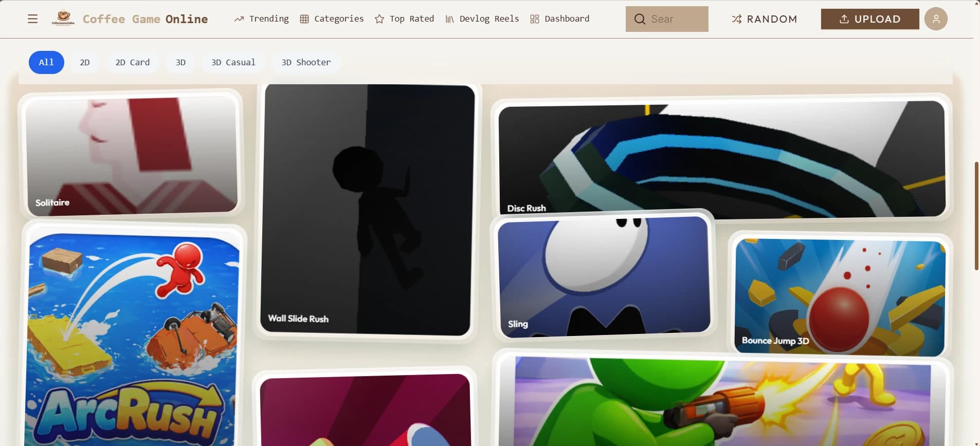
Task: Open the Sling game card
Action: [x=604, y=277]
